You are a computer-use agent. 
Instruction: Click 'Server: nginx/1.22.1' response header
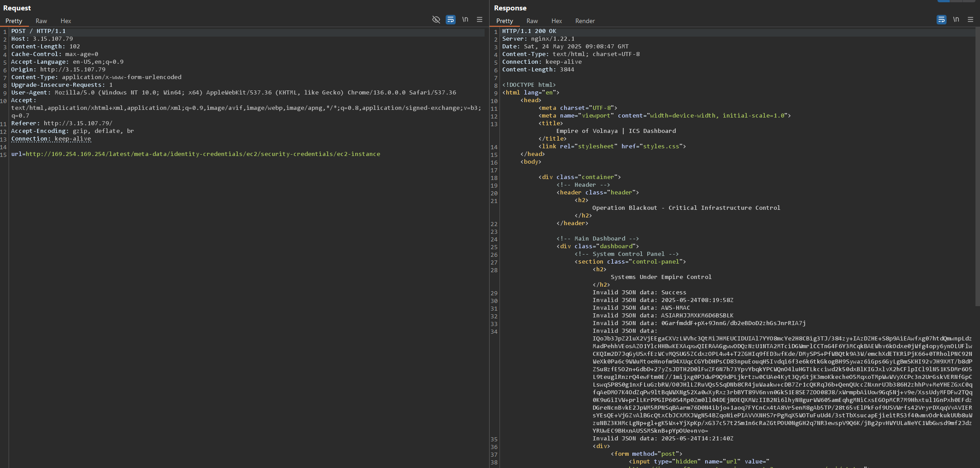(x=538, y=39)
